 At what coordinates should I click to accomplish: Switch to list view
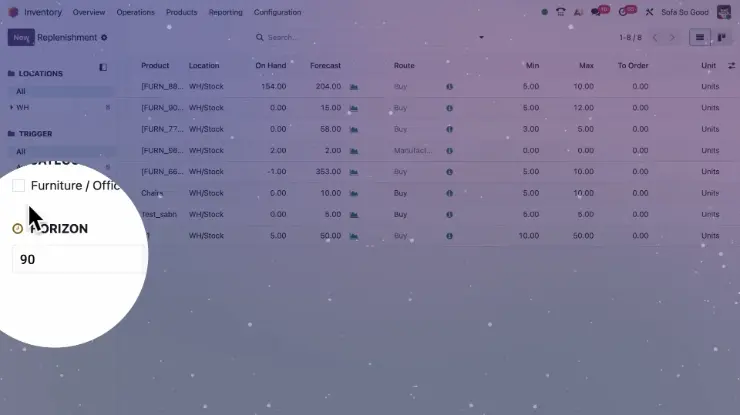point(700,38)
